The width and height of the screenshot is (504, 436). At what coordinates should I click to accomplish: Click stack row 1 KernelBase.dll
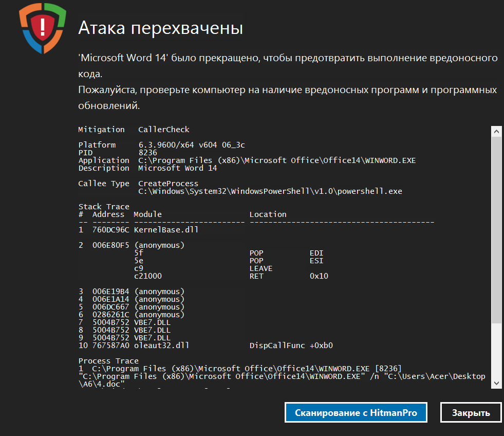pos(139,230)
